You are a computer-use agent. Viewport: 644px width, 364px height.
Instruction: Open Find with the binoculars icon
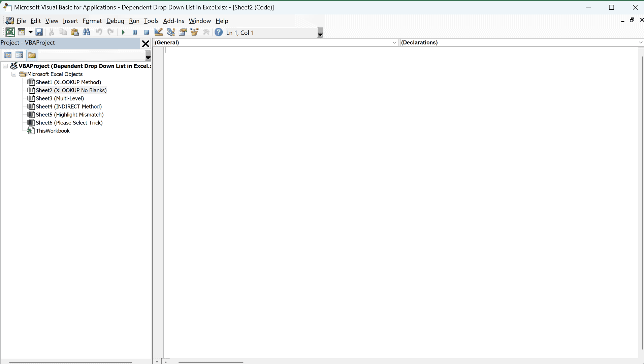pyautogui.click(x=87, y=32)
